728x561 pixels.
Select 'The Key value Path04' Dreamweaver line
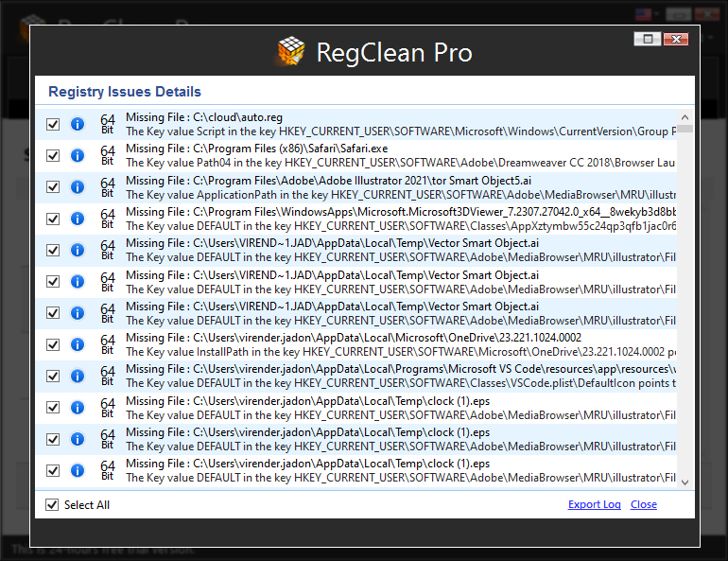[401, 163]
